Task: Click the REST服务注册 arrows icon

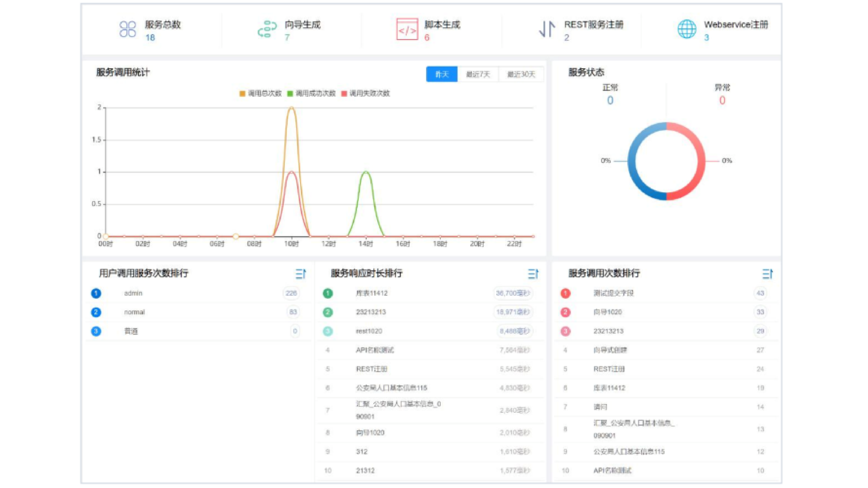Action: click(547, 29)
